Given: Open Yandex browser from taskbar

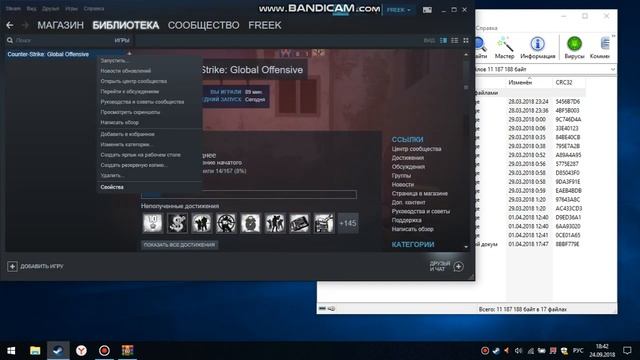Looking at the screenshot, I should (x=81, y=351).
